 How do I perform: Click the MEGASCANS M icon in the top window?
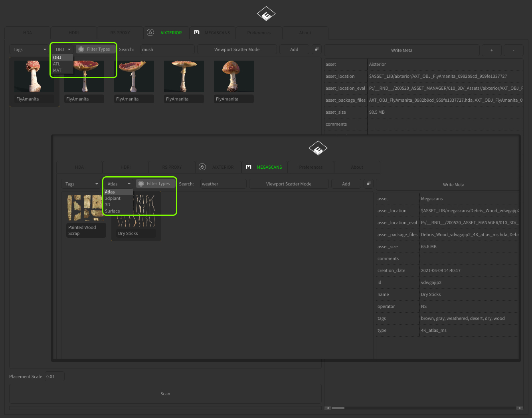197,32
